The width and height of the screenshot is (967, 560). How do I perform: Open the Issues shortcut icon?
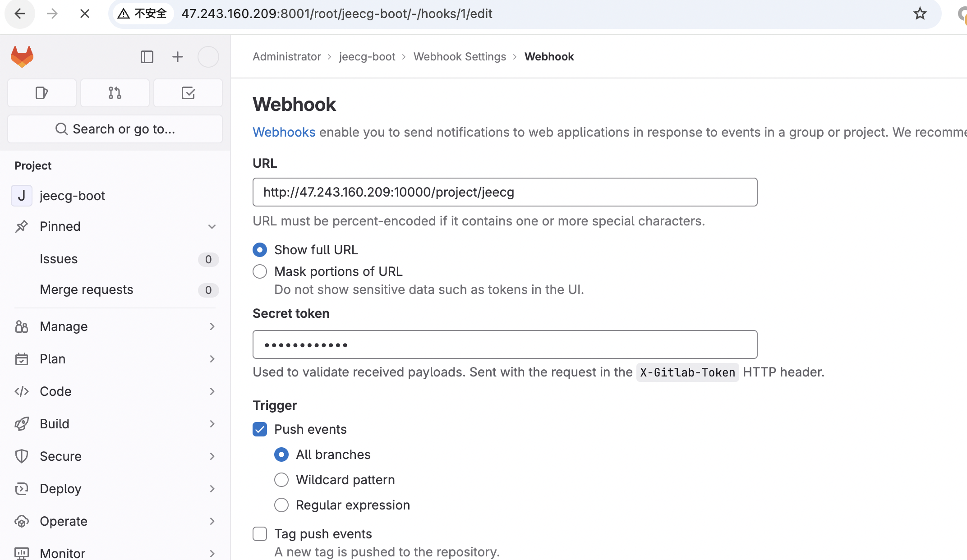pyautogui.click(x=41, y=93)
